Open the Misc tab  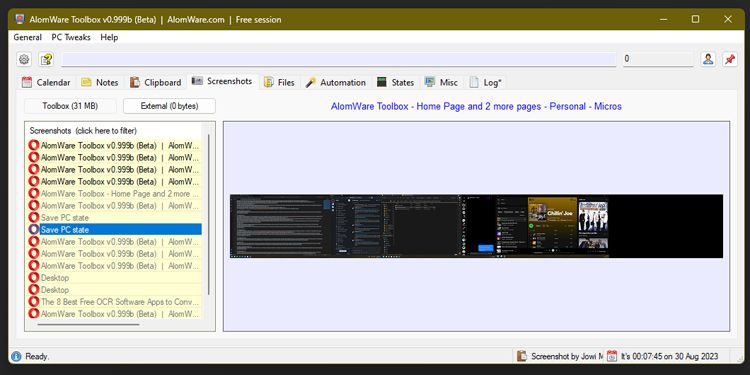point(441,82)
